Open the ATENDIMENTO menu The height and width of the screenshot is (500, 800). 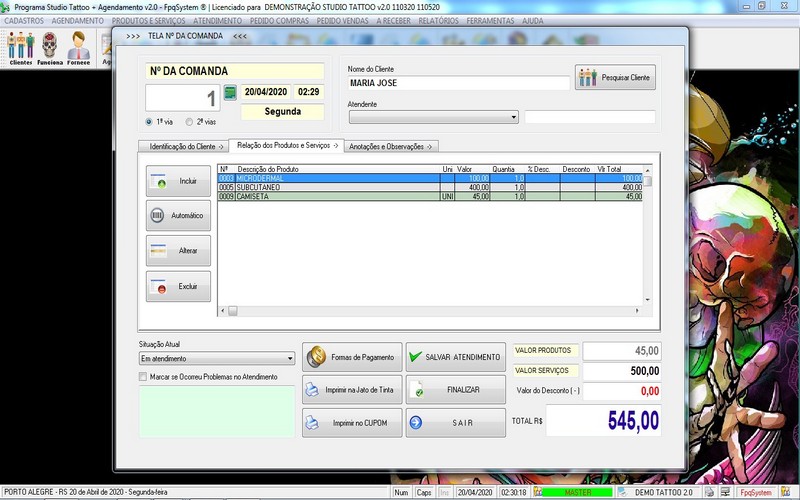point(217,21)
